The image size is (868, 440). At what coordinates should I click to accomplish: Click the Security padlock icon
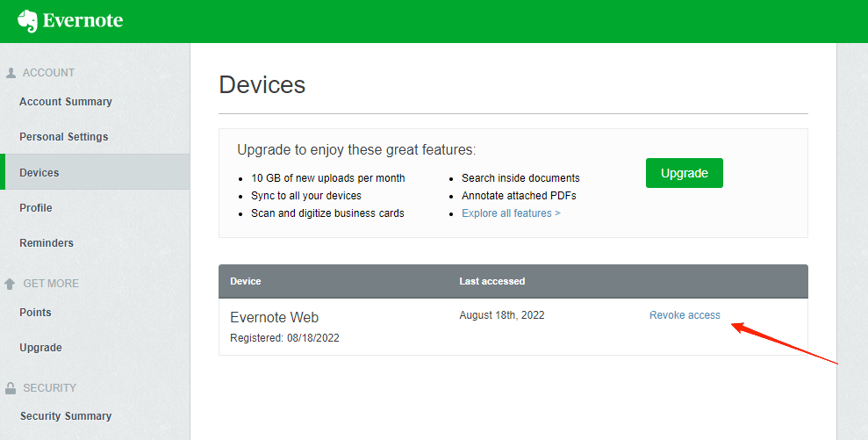(x=11, y=388)
